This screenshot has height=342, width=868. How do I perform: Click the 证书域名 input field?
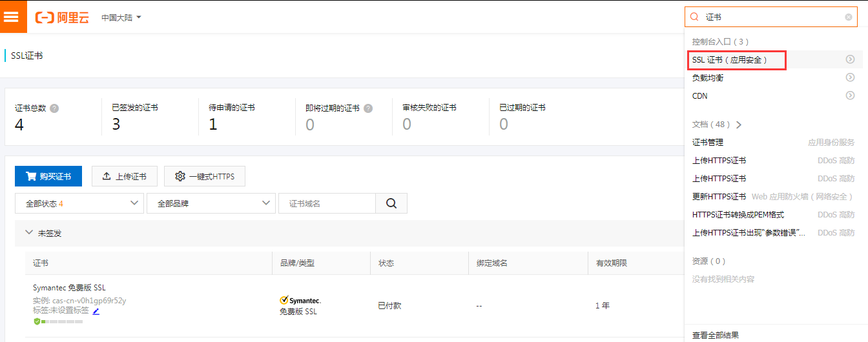[327, 203]
